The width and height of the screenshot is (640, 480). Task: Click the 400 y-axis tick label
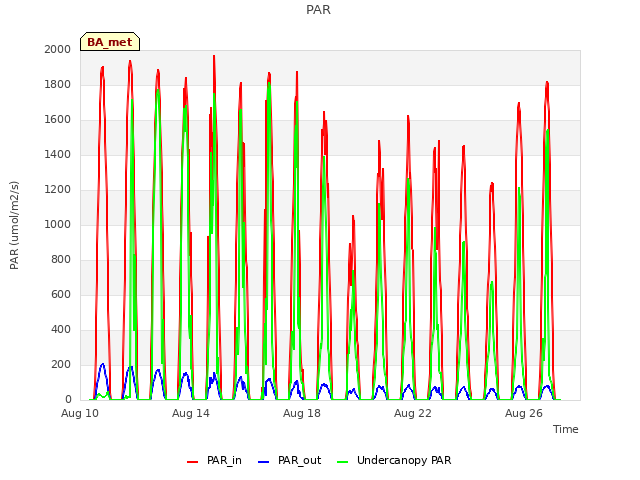pyautogui.click(x=61, y=329)
